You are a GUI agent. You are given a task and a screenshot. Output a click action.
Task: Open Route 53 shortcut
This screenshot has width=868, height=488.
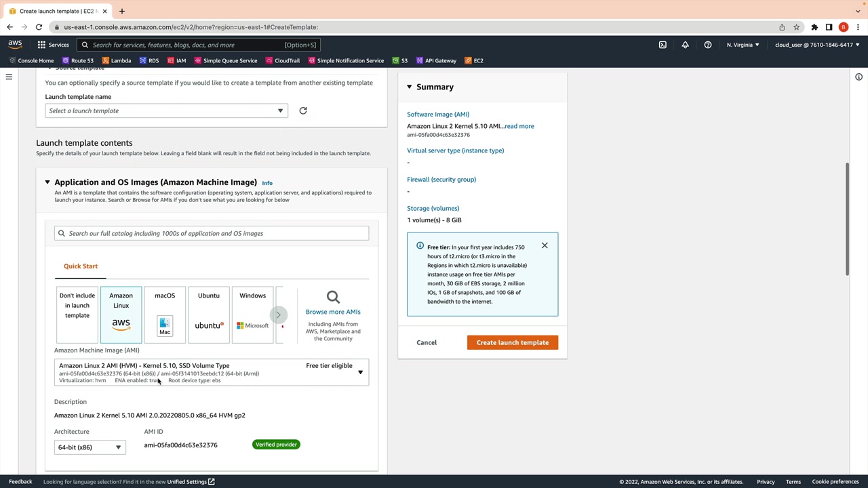tap(77, 60)
